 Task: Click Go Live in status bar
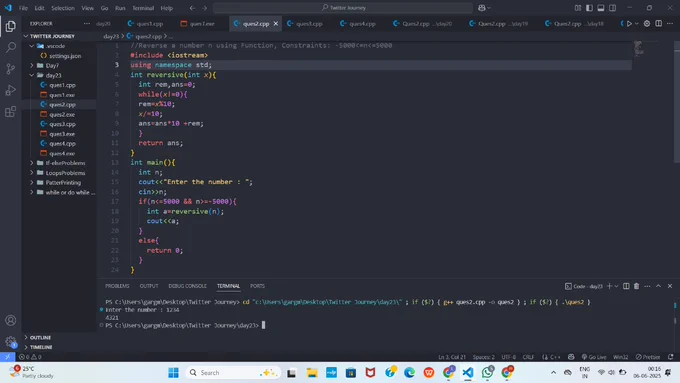[594, 357]
